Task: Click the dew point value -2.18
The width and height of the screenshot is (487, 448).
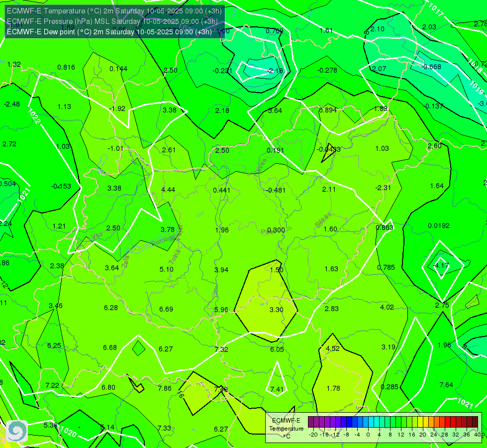Action: coord(275,71)
